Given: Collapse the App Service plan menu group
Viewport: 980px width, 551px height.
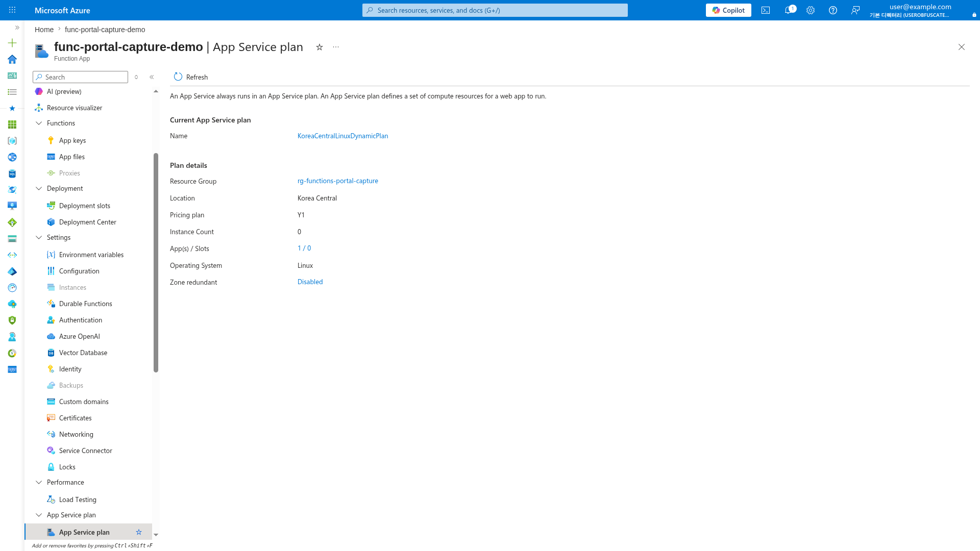Looking at the screenshot, I should click(39, 515).
